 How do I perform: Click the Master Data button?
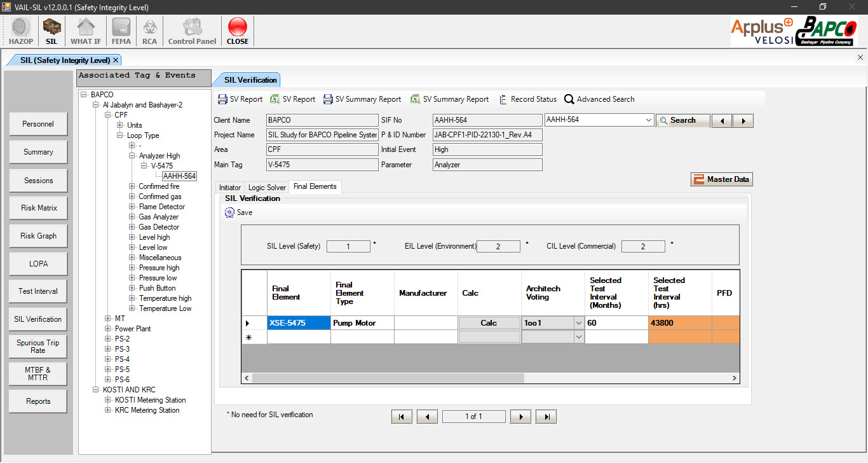click(721, 179)
